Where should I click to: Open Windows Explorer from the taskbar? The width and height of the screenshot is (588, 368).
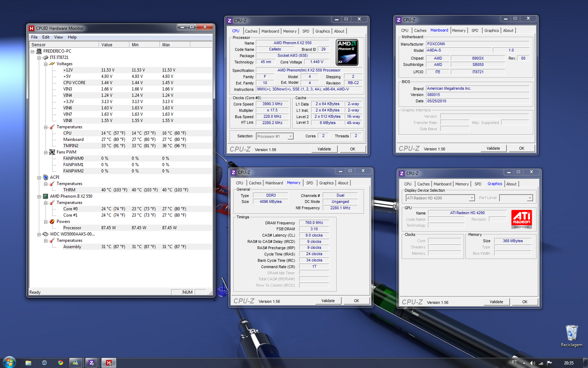coord(28,363)
